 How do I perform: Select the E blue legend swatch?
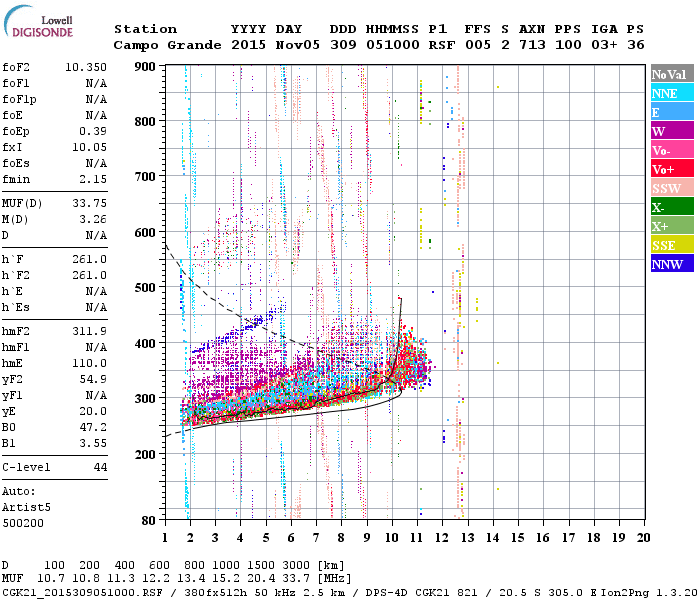tap(672, 112)
